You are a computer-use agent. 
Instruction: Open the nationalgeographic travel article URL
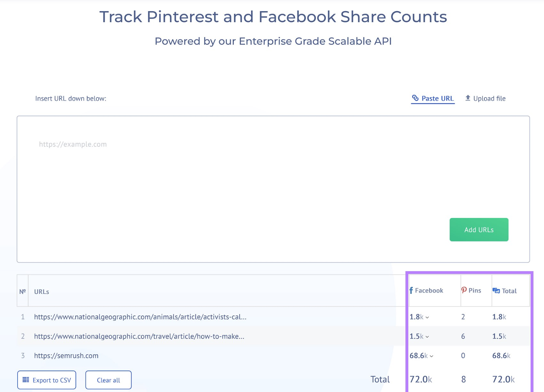click(x=139, y=336)
